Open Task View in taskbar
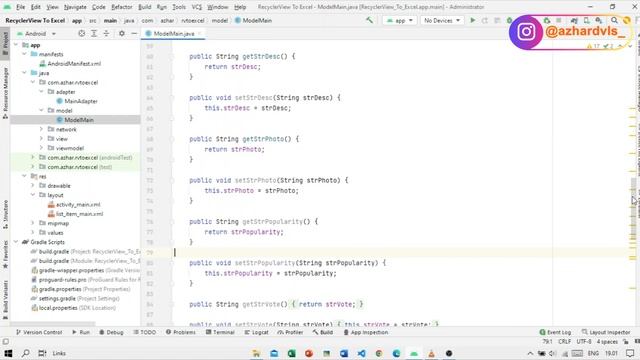 point(42,353)
